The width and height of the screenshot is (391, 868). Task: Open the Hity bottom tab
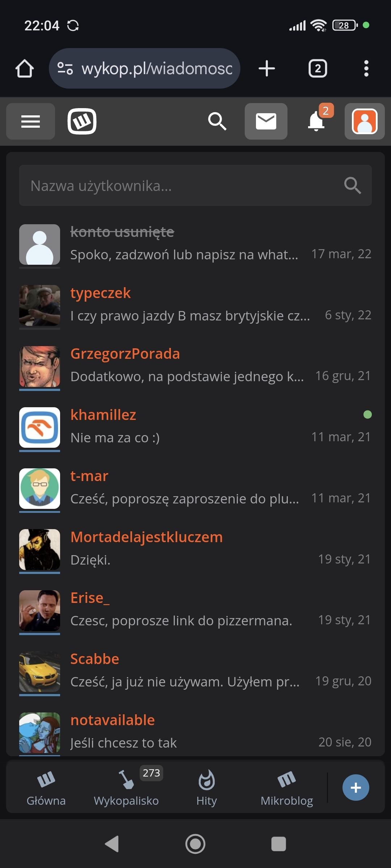tap(207, 788)
